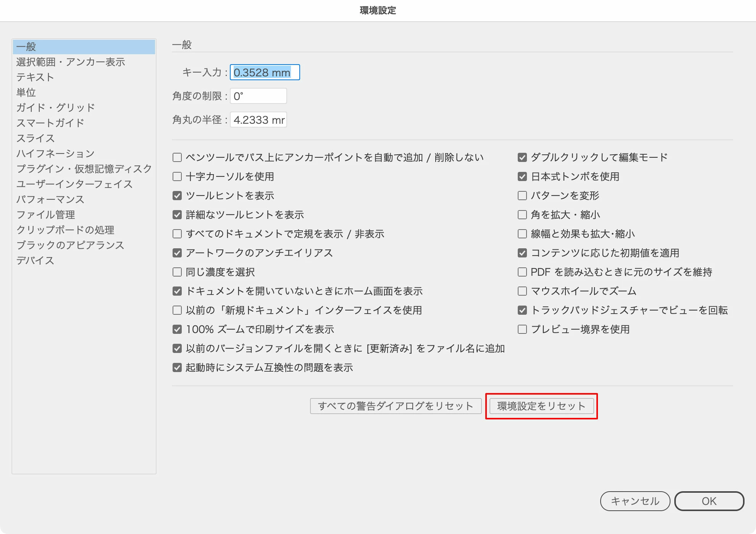Image resolution: width=756 pixels, height=534 pixels.
Task: Uncheck ダブルクリックして編集モード checkbox
Action: click(522, 157)
